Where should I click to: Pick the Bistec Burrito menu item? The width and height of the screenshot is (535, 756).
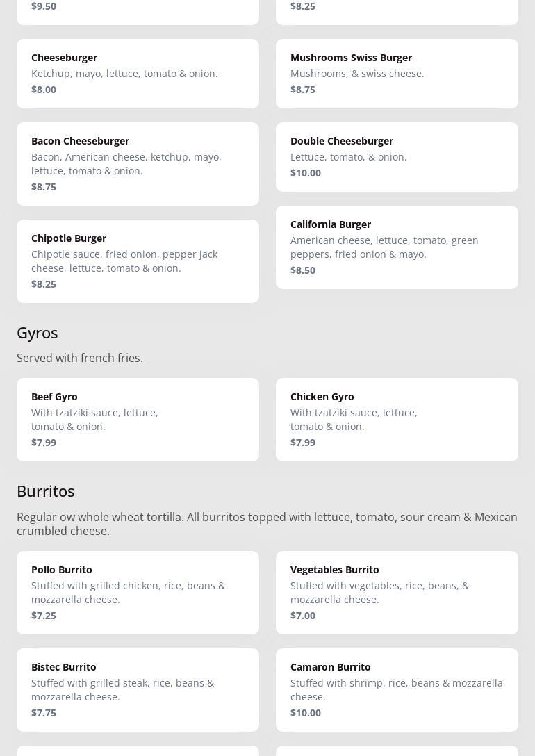[x=138, y=689]
